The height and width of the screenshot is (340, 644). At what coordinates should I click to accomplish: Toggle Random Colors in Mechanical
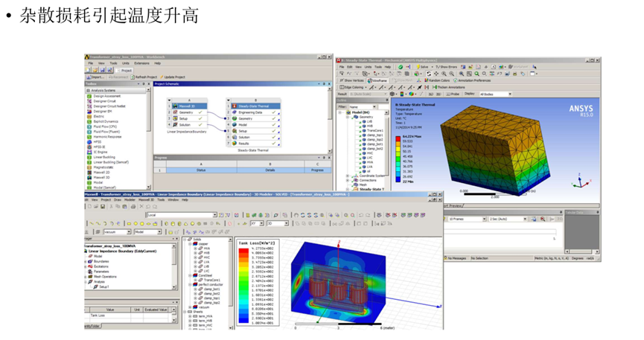pyautogui.click(x=436, y=80)
